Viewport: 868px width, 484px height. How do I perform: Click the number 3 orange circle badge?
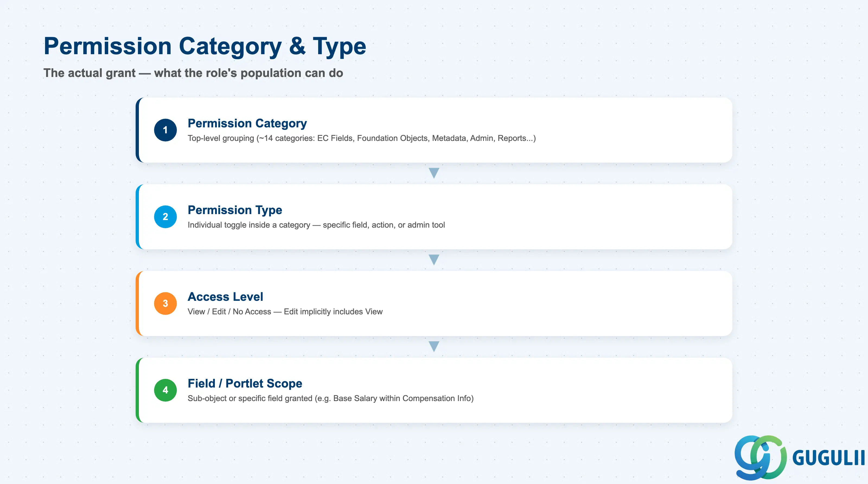165,303
